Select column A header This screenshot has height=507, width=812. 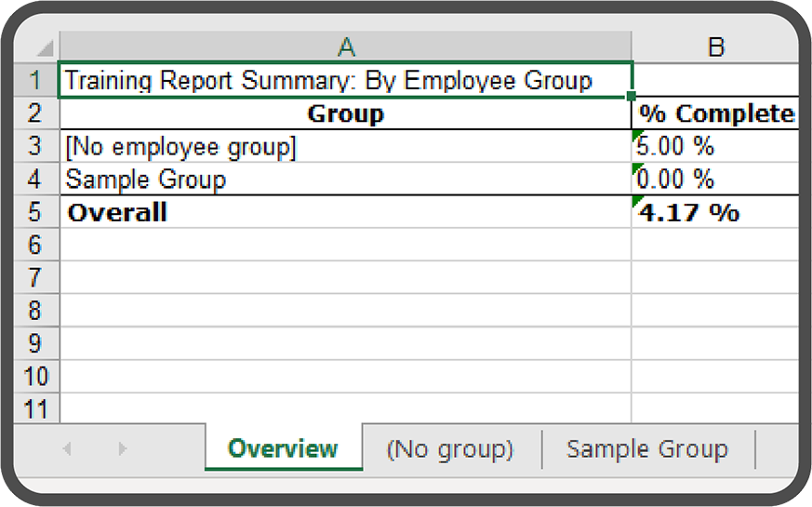pos(346,47)
